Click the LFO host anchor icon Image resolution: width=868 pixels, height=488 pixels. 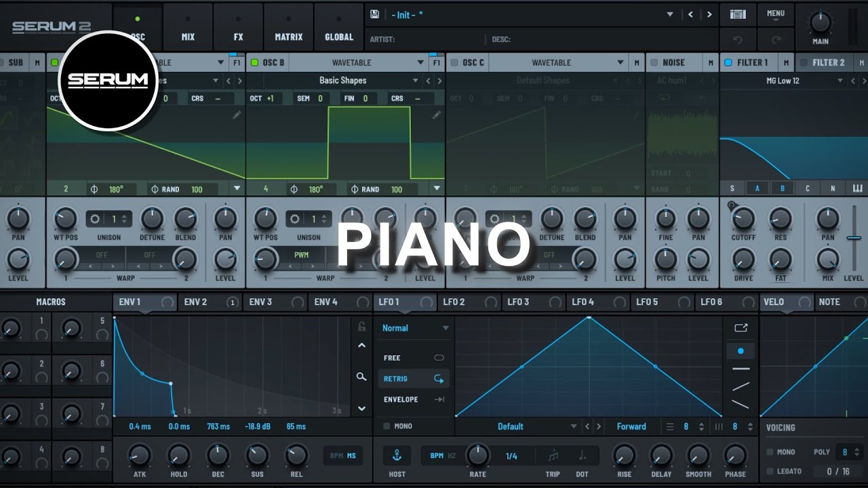397,455
